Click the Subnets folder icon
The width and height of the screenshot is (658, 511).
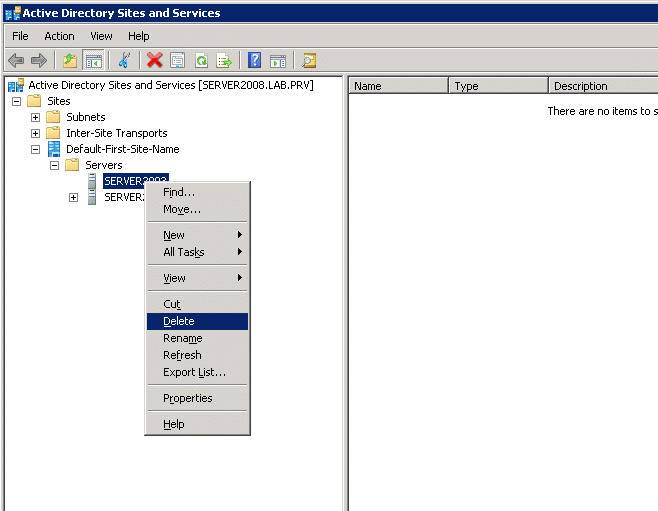pos(53,117)
